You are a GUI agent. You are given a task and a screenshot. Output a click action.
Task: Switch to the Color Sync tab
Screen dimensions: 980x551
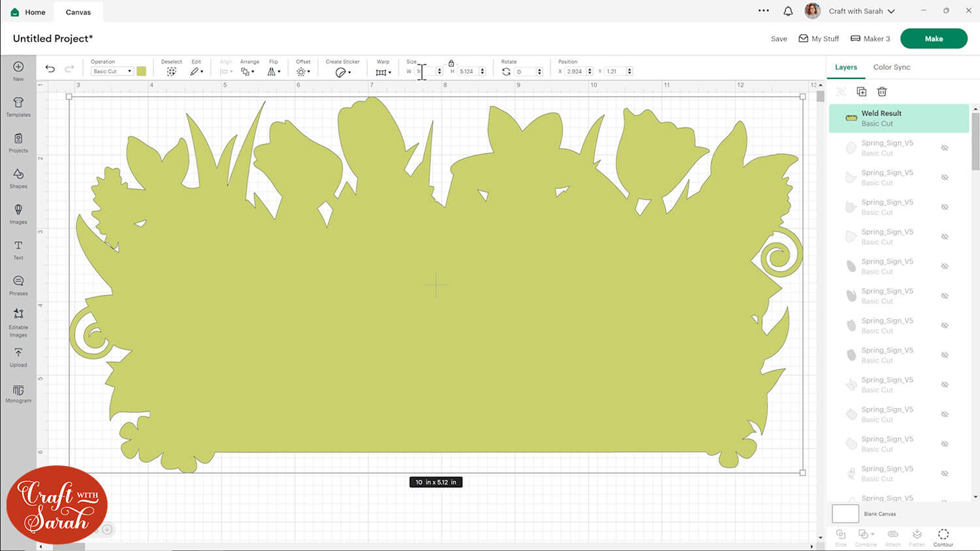891,67
